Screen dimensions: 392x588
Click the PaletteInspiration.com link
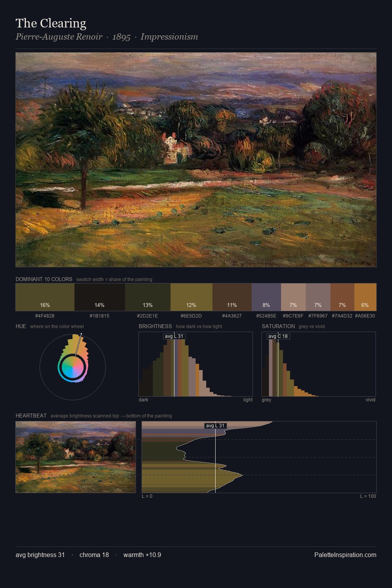click(x=345, y=555)
